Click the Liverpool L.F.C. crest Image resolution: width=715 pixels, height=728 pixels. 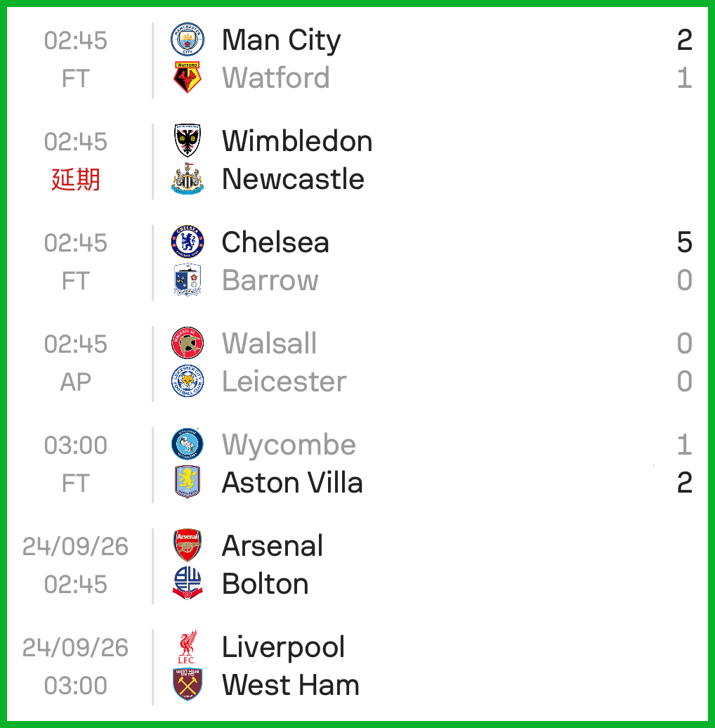(188, 646)
